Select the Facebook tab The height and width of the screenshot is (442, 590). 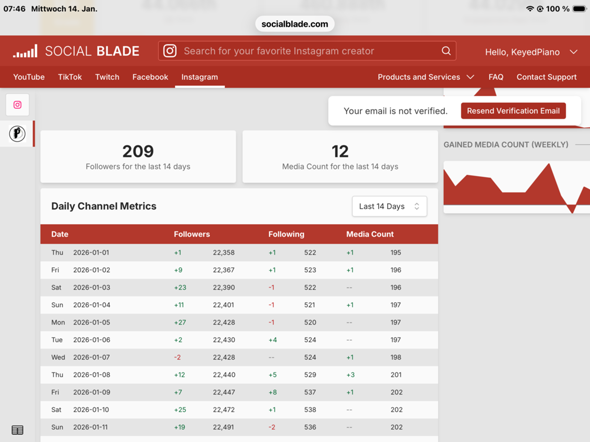pos(150,77)
